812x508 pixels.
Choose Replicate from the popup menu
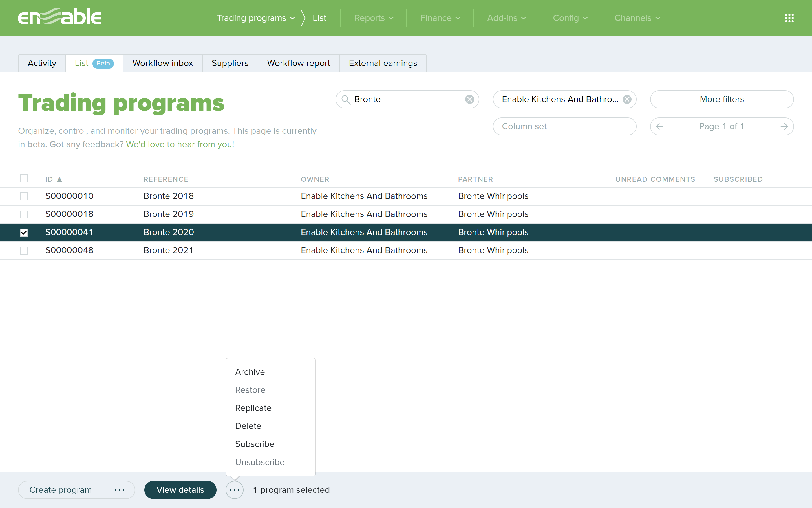[x=270, y=408]
